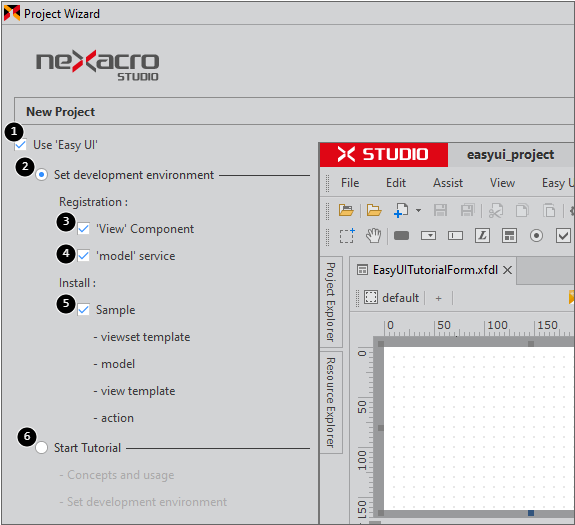The width and height of the screenshot is (575, 525).
Task: Choose the Radio component icon
Action: point(536,235)
